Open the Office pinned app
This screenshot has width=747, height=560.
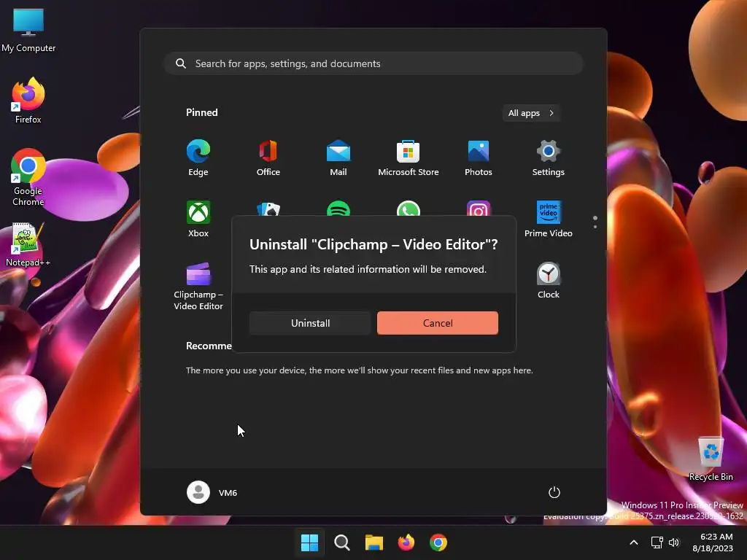(268, 158)
